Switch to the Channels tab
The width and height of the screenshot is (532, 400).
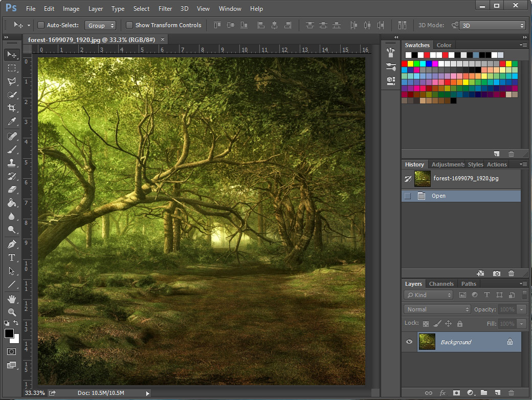(441, 284)
